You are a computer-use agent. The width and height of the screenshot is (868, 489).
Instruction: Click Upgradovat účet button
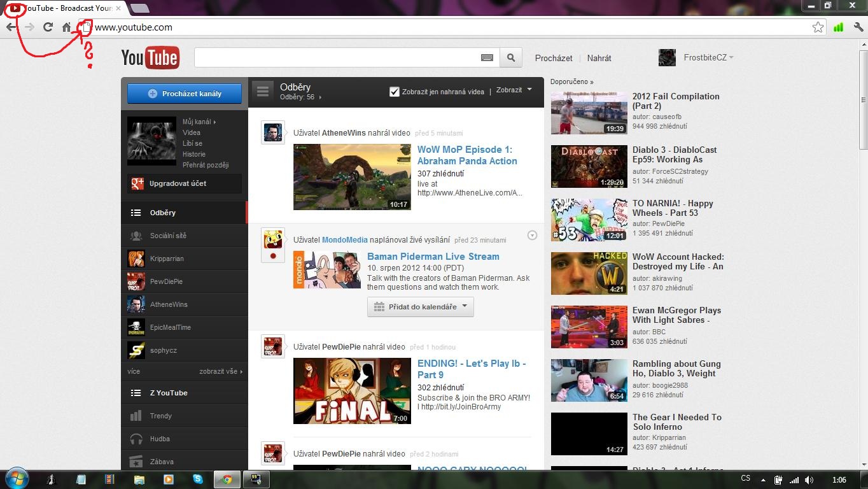(x=185, y=183)
